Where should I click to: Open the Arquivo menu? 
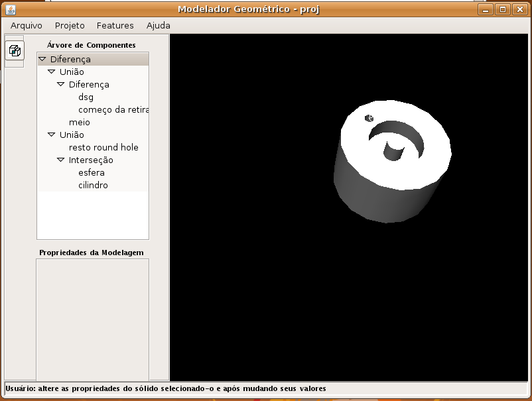click(x=27, y=25)
